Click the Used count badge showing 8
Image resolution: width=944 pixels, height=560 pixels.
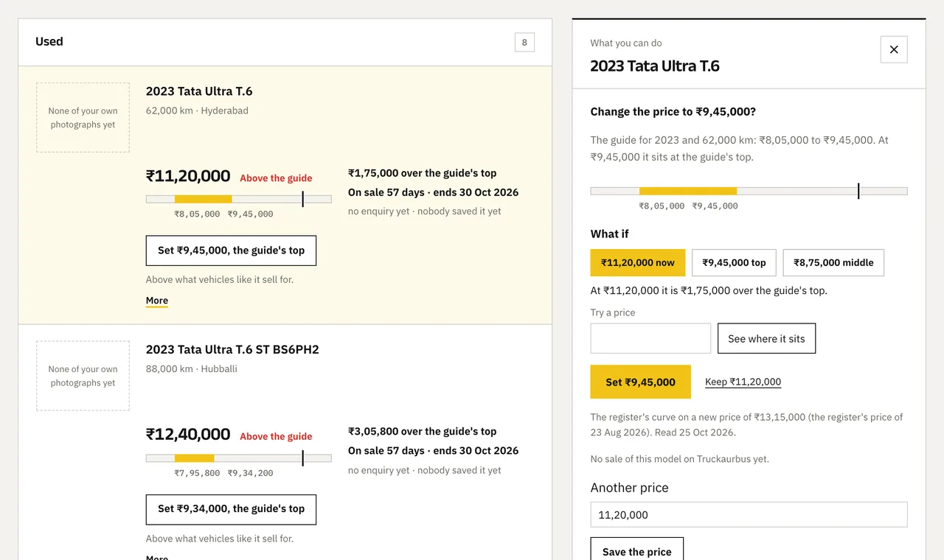point(524,43)
